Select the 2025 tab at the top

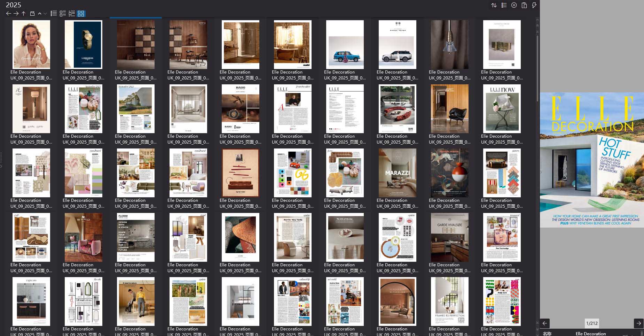14,5
